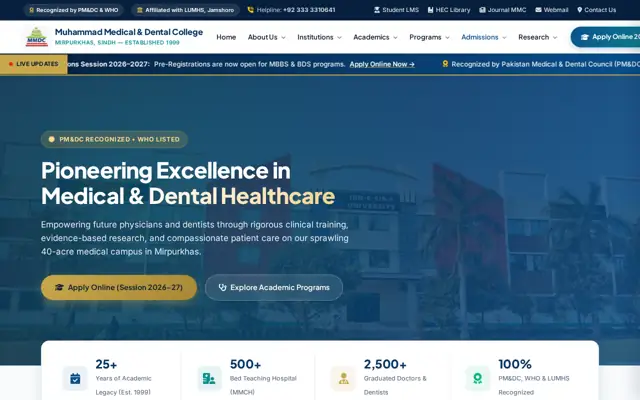This screenshot has width=640, height=400.
Task: Expand the Academics dropdown chevron
Action: tap(396, 38)
